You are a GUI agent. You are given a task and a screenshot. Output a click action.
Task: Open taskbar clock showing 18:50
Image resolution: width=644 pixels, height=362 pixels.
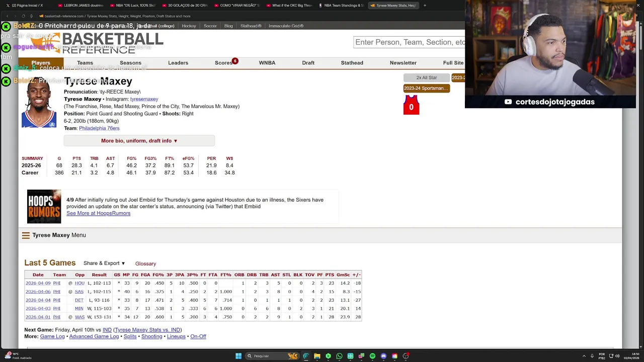631,356
